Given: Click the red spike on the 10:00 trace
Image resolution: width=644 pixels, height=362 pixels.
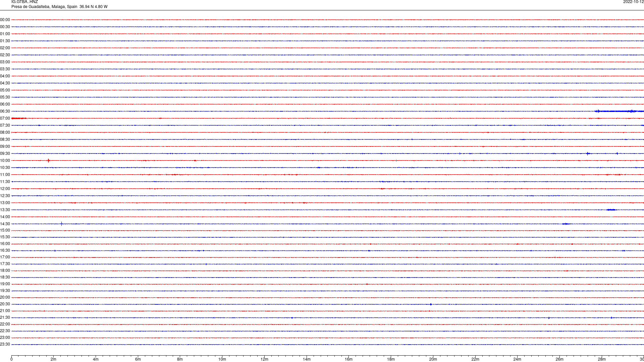Looking at the screenshot, I should click(48, 161).
